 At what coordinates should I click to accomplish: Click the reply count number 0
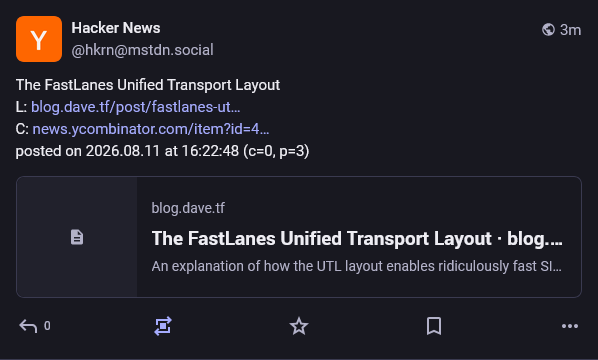click(x=47, y=326)
